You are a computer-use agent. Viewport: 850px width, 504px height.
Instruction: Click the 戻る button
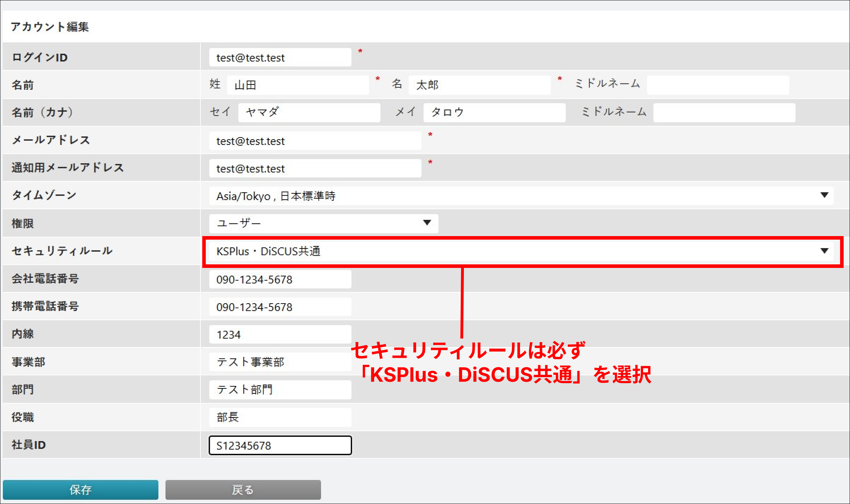pyautogui.click(x=243, y=490)
